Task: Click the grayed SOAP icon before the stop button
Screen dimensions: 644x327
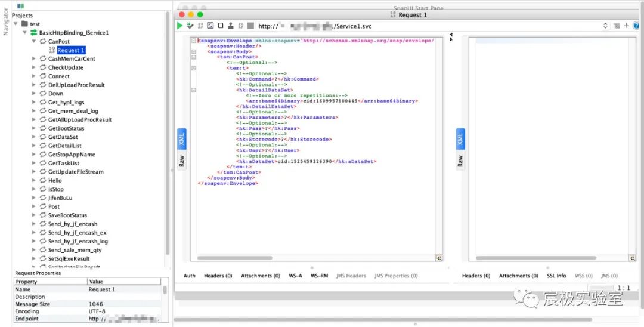Action: tap(241, 26)
